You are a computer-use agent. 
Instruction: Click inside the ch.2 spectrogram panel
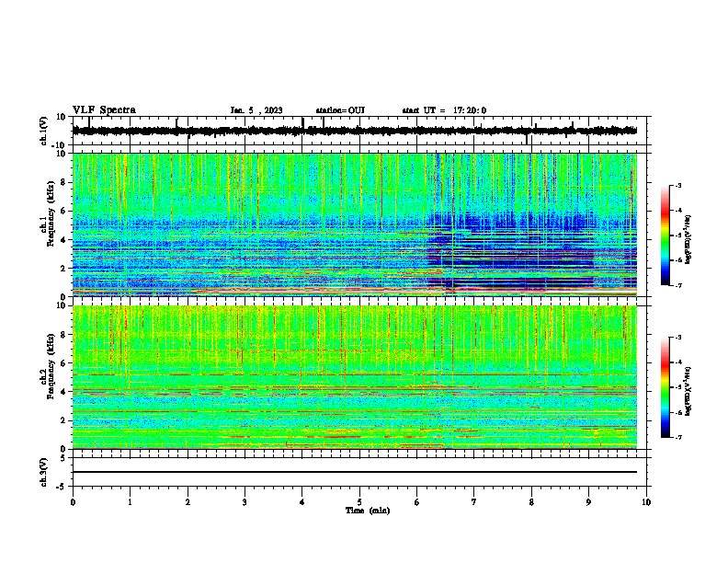tap(355, 377)
